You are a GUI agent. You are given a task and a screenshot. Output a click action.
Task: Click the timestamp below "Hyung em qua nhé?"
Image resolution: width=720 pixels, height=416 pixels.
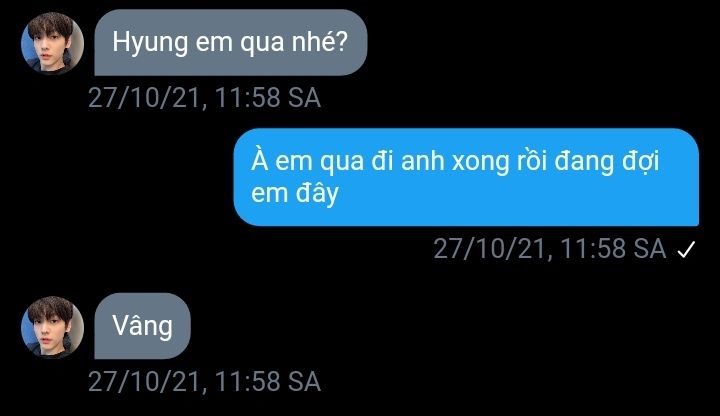[204, 98]
